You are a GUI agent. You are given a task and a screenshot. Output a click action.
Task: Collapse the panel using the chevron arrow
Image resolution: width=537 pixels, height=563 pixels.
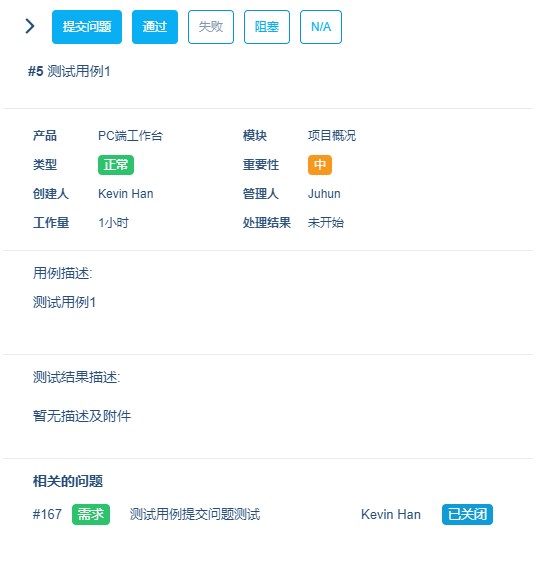pos(30,27)
